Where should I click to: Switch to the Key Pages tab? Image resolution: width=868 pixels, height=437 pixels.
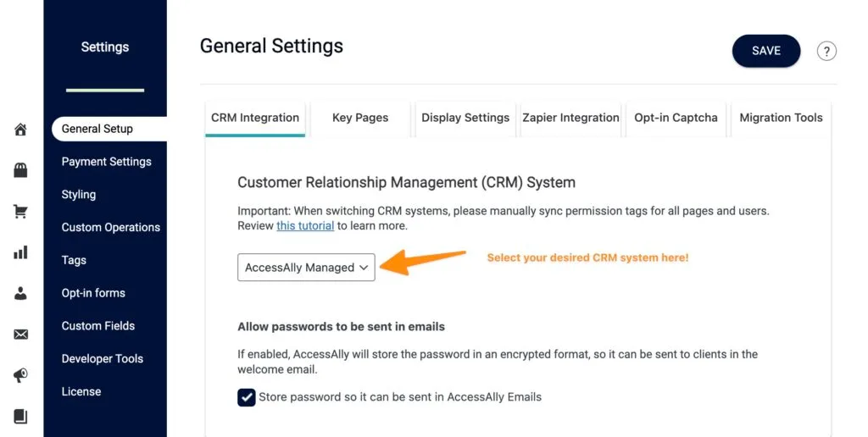coord(360,118)
